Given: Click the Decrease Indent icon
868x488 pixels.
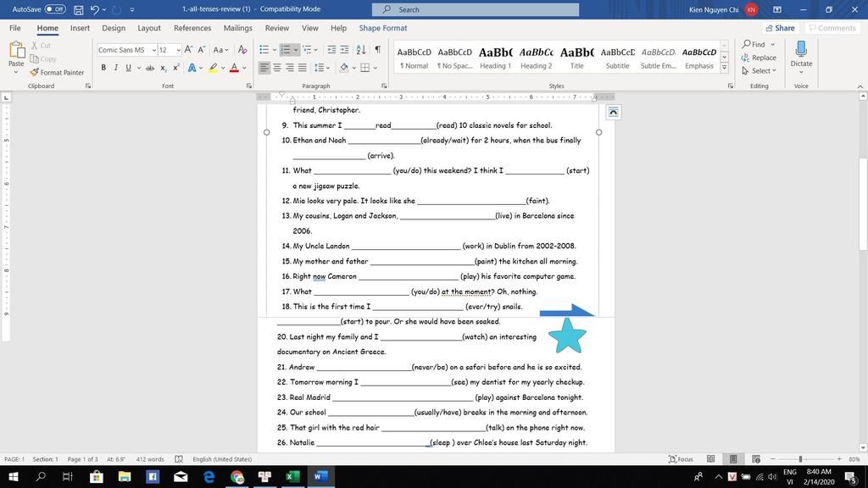Looking at the screenshot, I should [331, 50].
